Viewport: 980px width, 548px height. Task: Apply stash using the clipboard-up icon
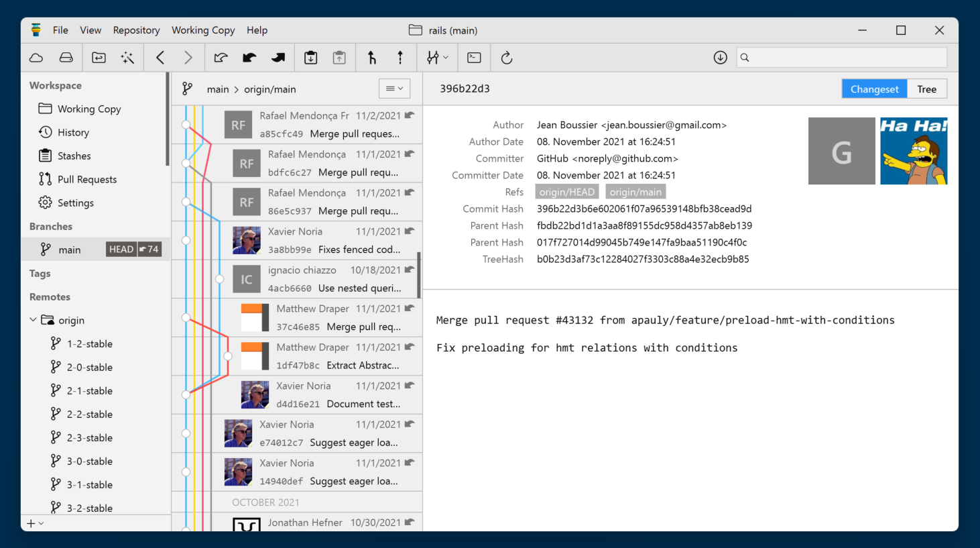pos(339,58)
